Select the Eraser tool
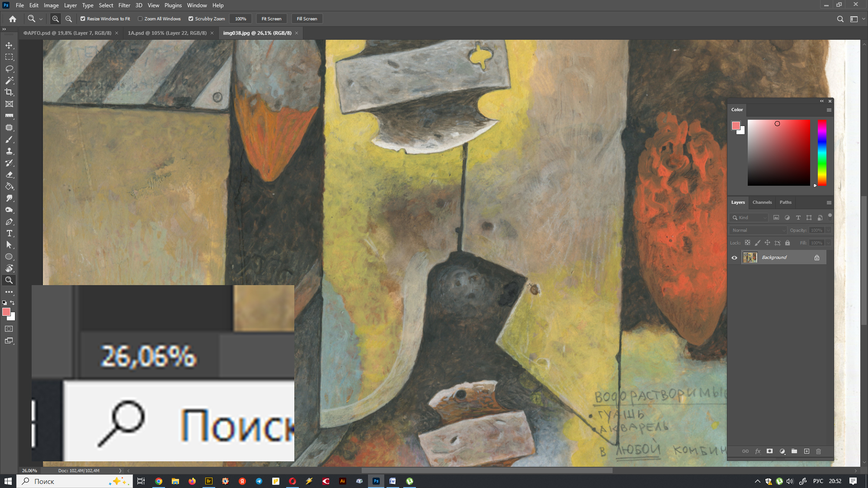Image resolution: width=868 pixels, height=488 pixels. (9, 174)
